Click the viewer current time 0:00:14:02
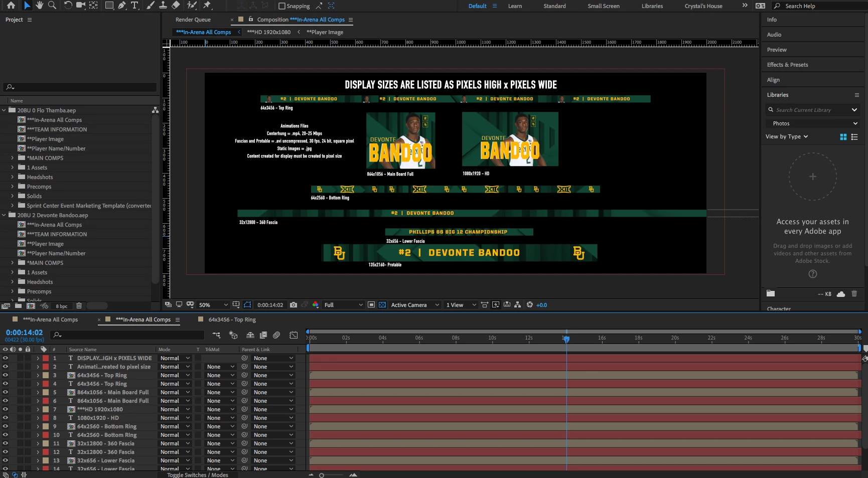The height and width of the screenshot is (478, 868). tap(270, 305)
